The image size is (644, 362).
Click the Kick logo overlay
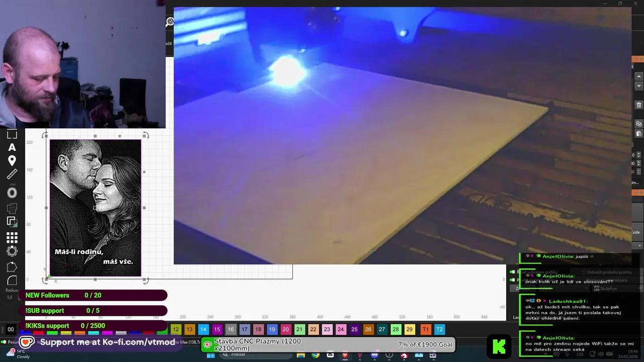tap(499, 346)
